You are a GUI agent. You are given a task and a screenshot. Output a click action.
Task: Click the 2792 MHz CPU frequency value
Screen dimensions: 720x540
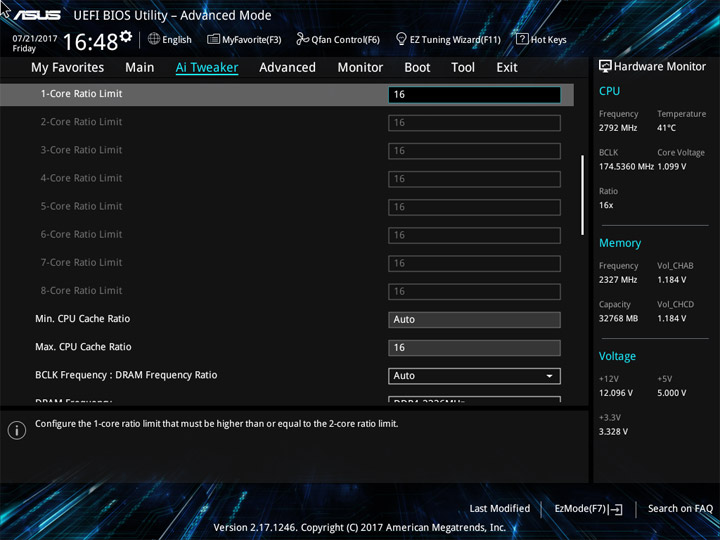618,128
